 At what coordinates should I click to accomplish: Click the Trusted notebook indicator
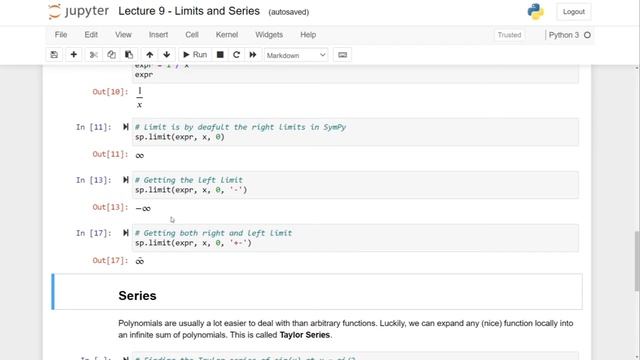click(509, 35)
